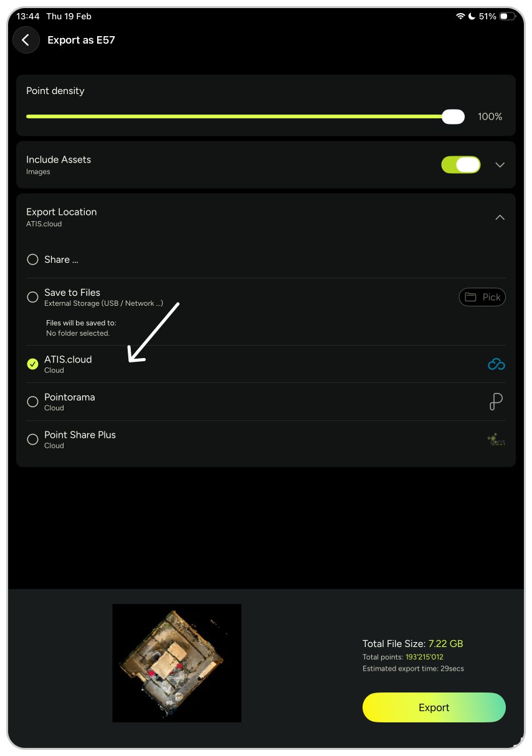The image size is (532, 756).
Task: Expand the Include Assets chevron
Action: 500,165
